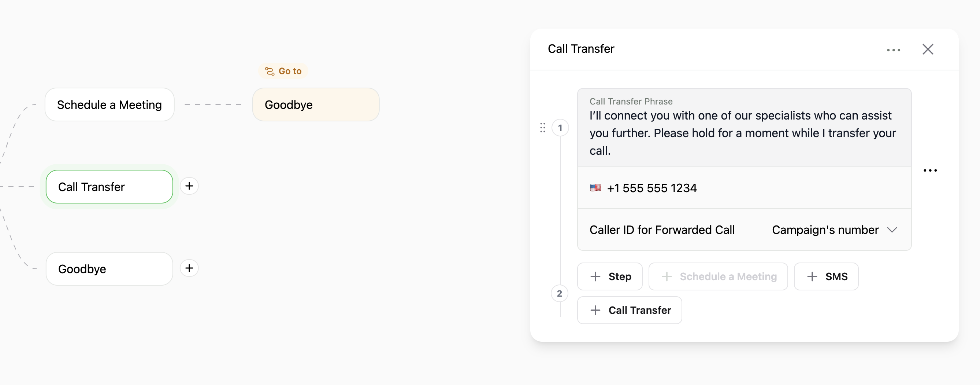Click the Go to badge above Goodbye
The image size is (980, 385).
[x=283, y=70]
